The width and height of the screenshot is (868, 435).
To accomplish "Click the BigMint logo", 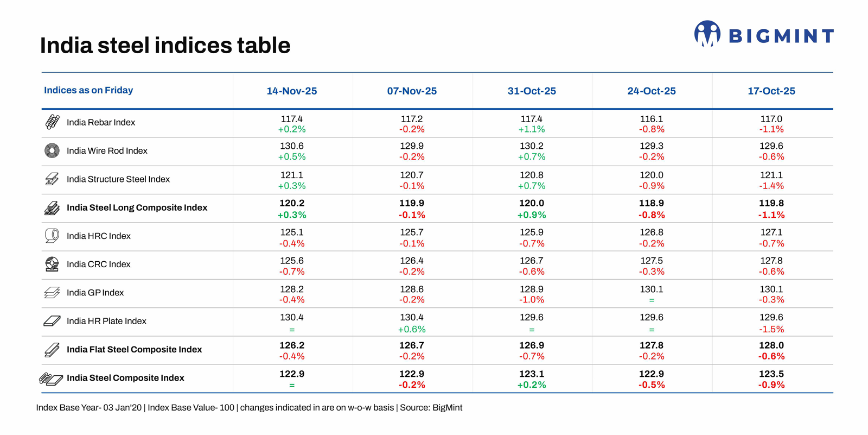I will (x=763, y=35).
